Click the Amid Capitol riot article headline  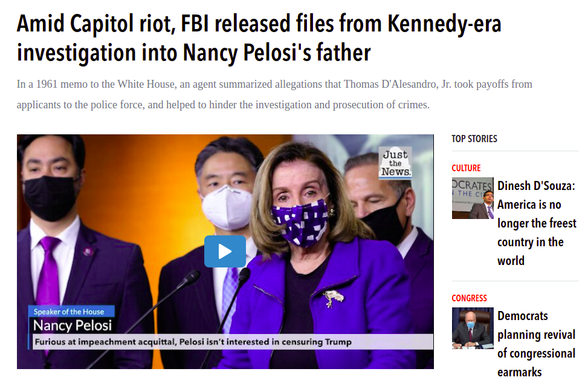(259, 38)
